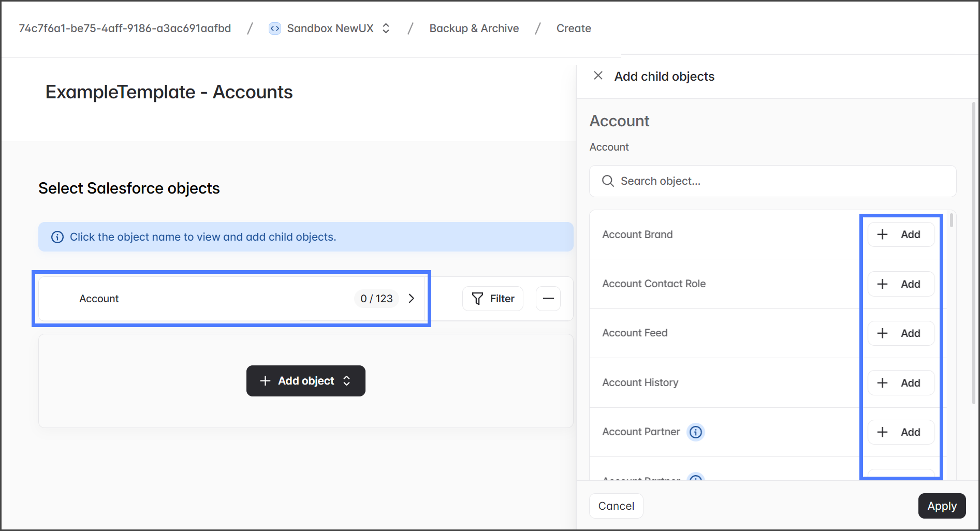Expand Account row chevron arrow
This screenshot has width=980, height=531.
(x=412, y=299)
